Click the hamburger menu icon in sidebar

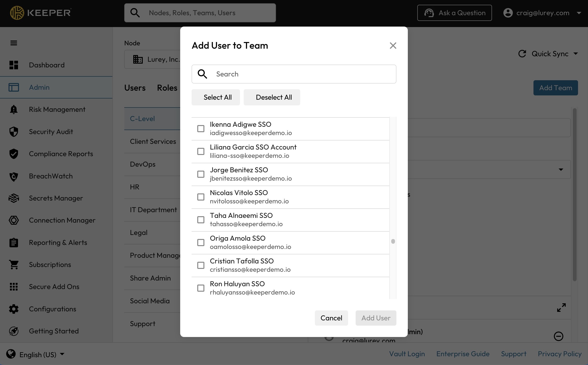coord(14,43)
